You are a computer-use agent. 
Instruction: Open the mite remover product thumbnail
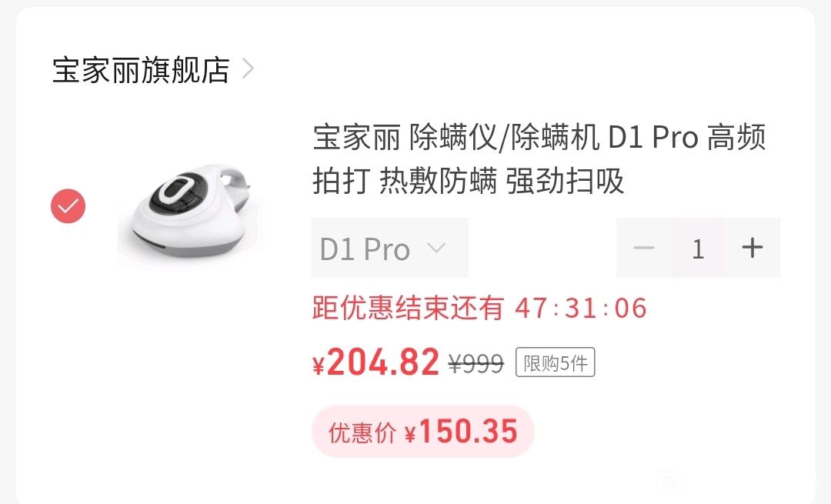(189, 212)
